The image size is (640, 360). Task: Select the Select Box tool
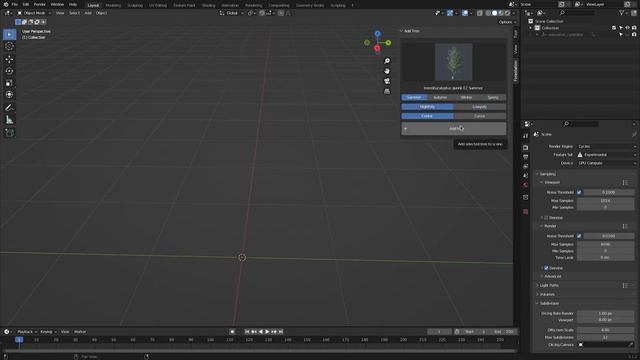[9, 34]
